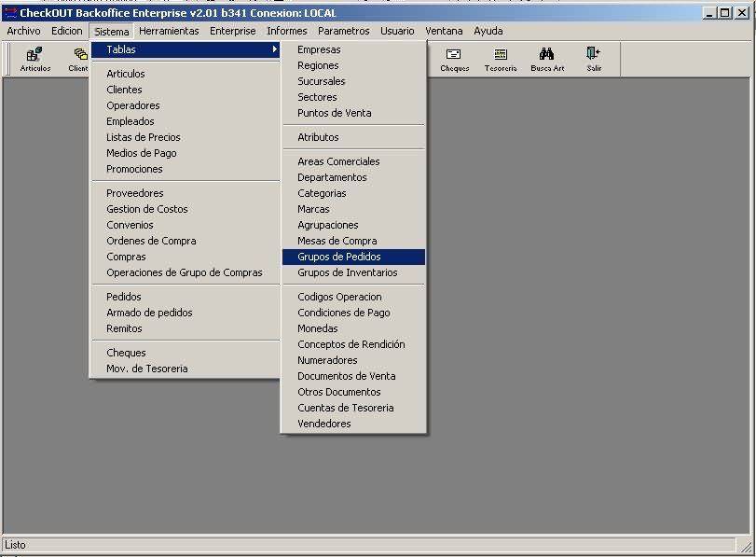The image size is (756, 557).
Task: Select Regiones submenu entry
Action: point(353,65)
